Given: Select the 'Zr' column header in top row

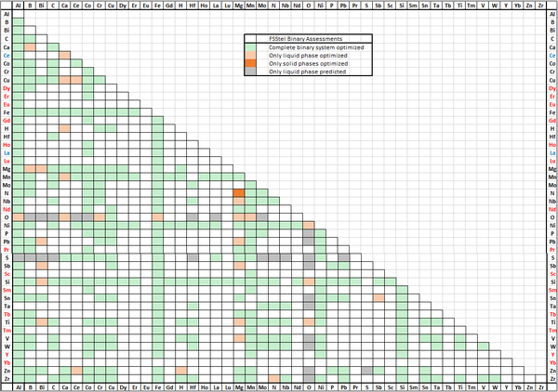Looking at the screenshot, I should click(539, 5).
